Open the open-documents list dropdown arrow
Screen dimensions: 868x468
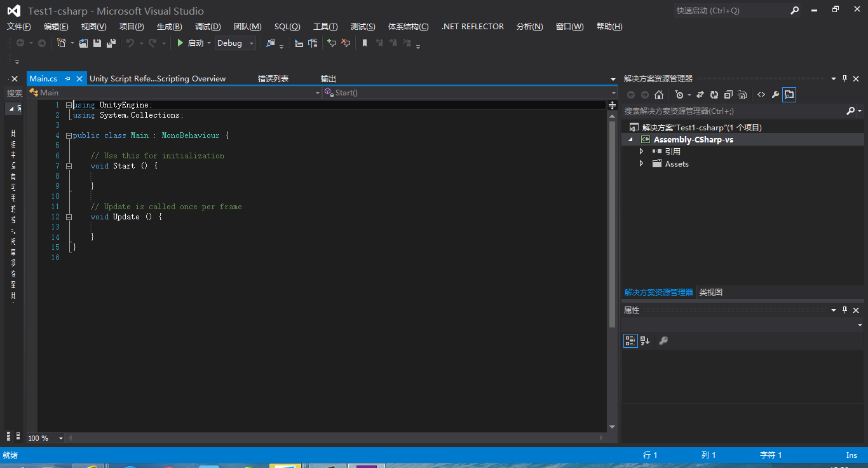point(613,79)
